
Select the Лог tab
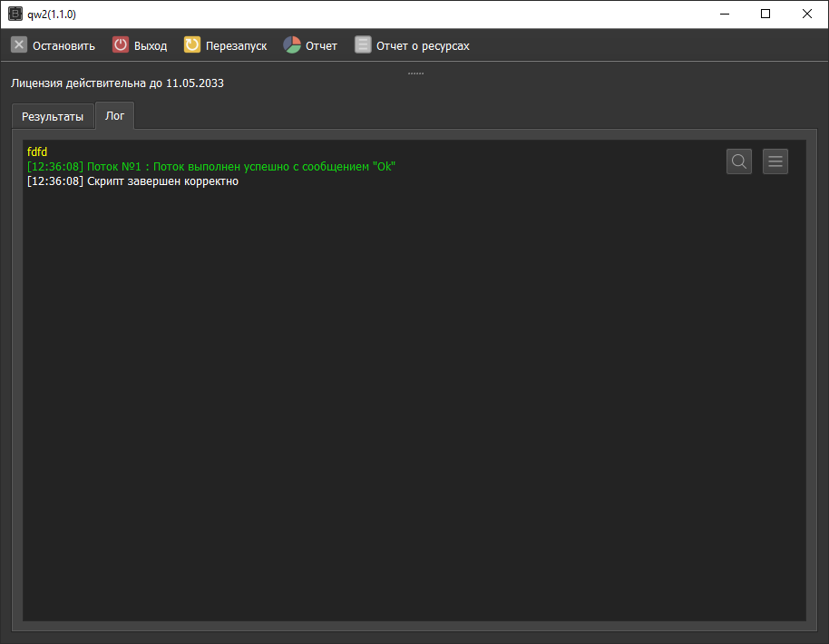115,116
